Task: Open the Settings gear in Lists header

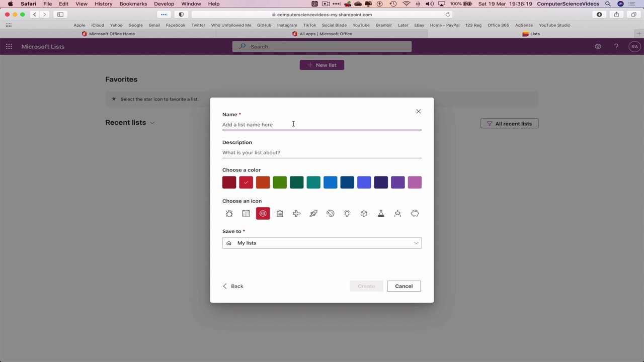Action: pos(598,47)
